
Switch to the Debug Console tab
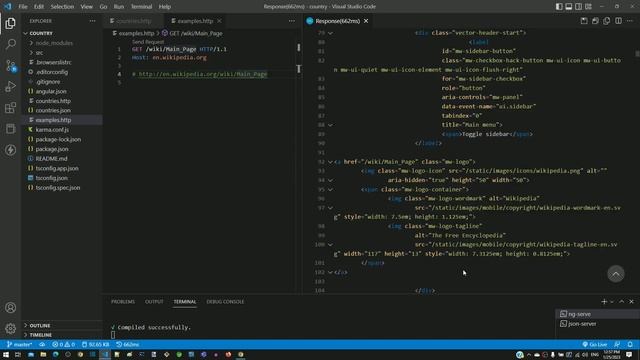(225, 302)
